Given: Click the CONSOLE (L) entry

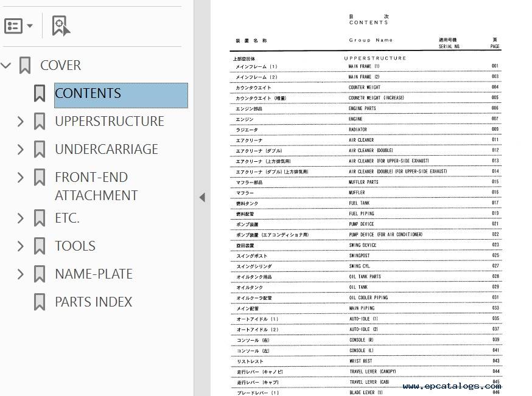Looking at the screenshot, I should click(362, 350).
